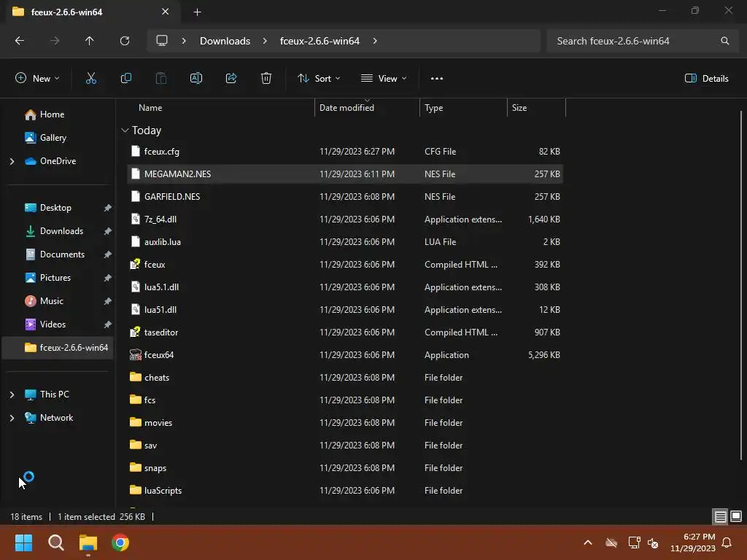Open File Explorer from taskbar
Screen dimensions: 747x560
88,542
